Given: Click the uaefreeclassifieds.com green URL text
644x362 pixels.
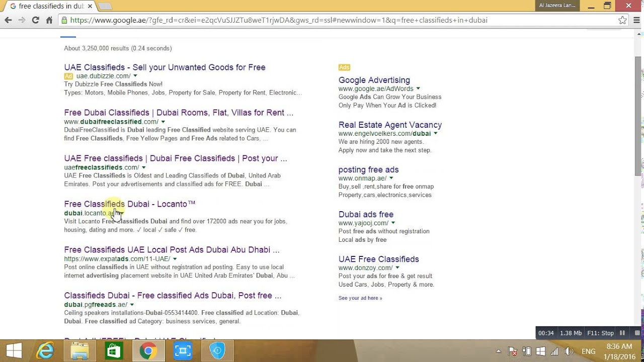Looking at the screenshot, I should tap(102, 168).
